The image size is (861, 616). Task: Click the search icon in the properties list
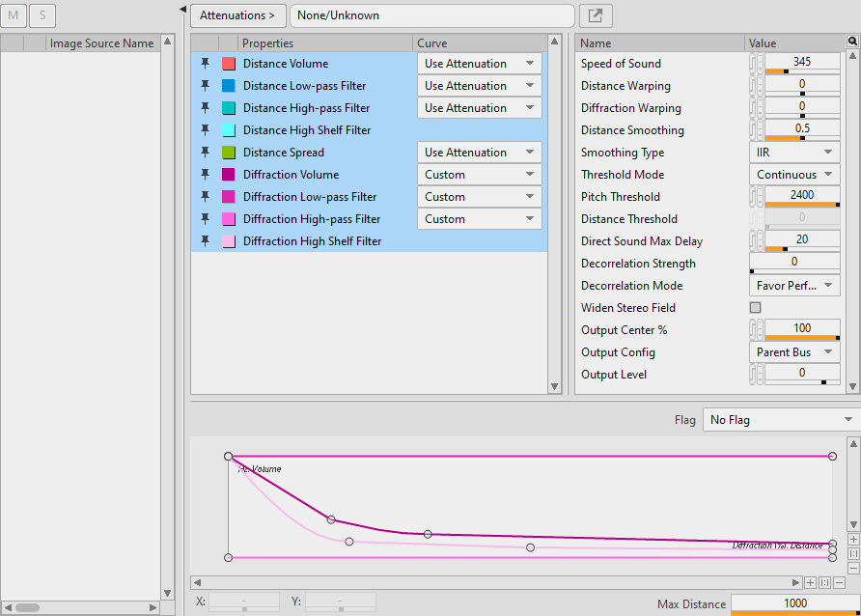click(852, 42)
